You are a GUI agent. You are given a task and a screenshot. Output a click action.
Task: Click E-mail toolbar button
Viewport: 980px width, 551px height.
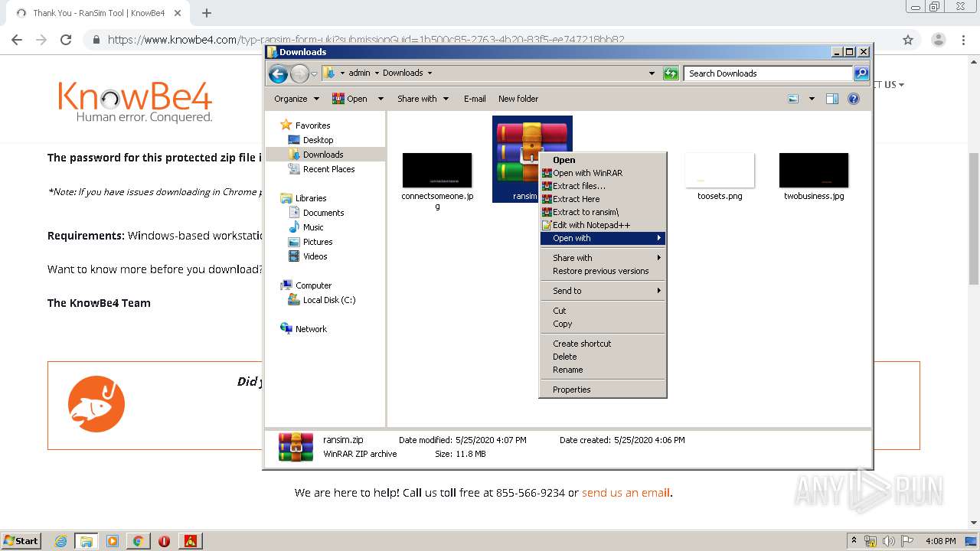coord(475,99)
